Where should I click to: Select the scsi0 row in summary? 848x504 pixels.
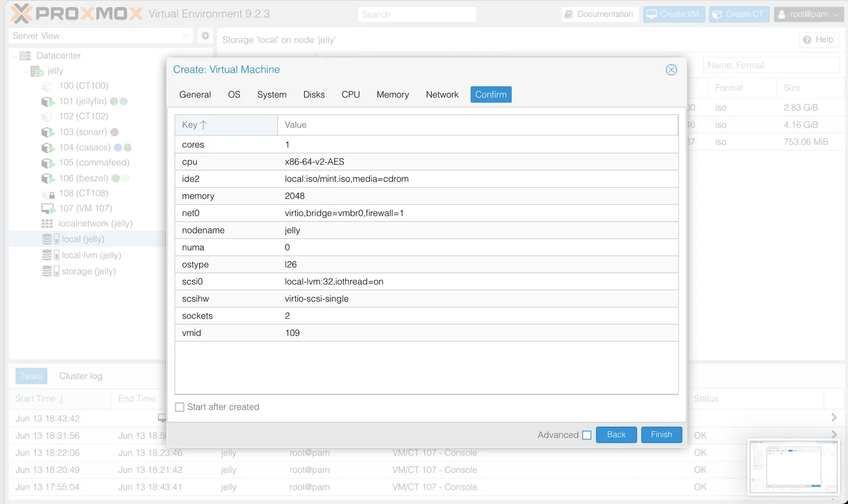pos(427,282)
